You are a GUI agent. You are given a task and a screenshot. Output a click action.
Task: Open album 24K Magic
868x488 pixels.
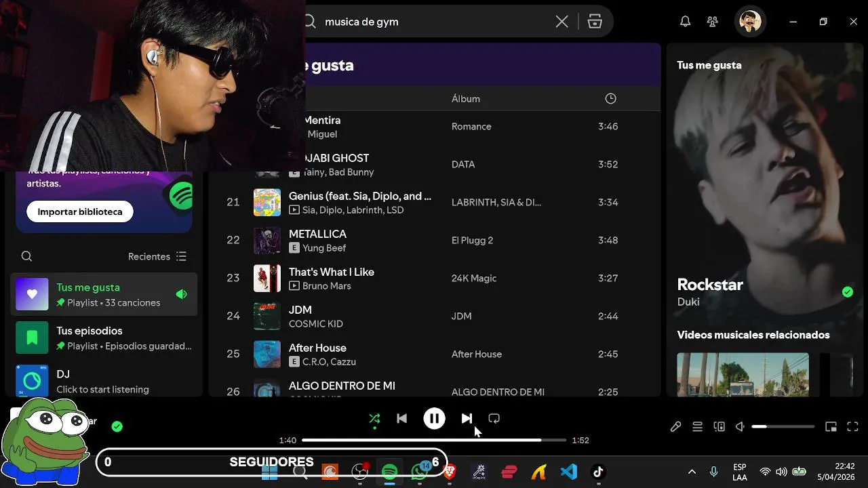tap(474, 279)
